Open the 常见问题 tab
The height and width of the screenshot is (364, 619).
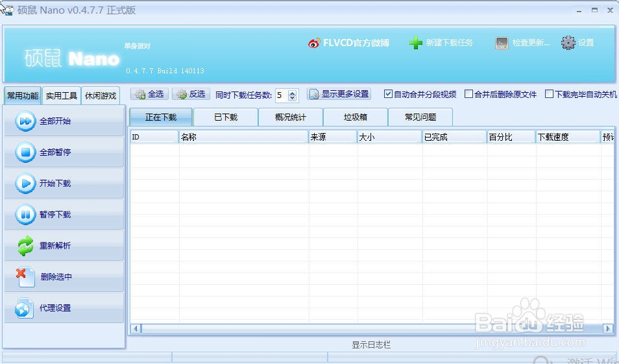point(420,117)
